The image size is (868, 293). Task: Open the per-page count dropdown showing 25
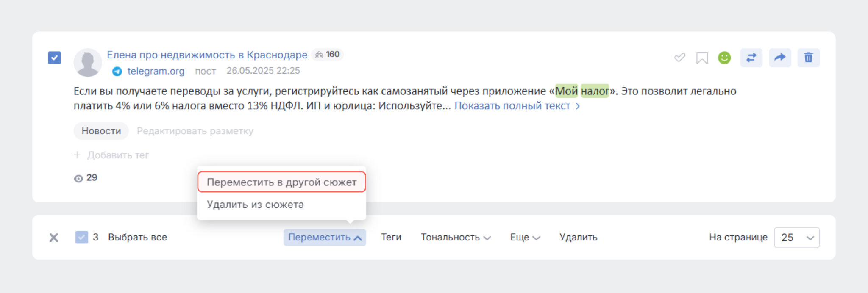point(797,238)
